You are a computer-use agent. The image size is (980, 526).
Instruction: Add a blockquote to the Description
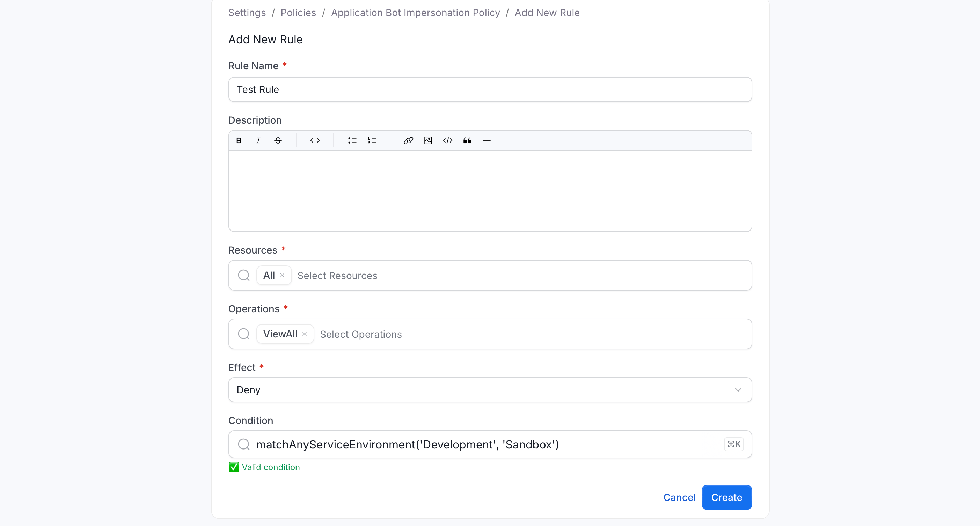(467, 140)
